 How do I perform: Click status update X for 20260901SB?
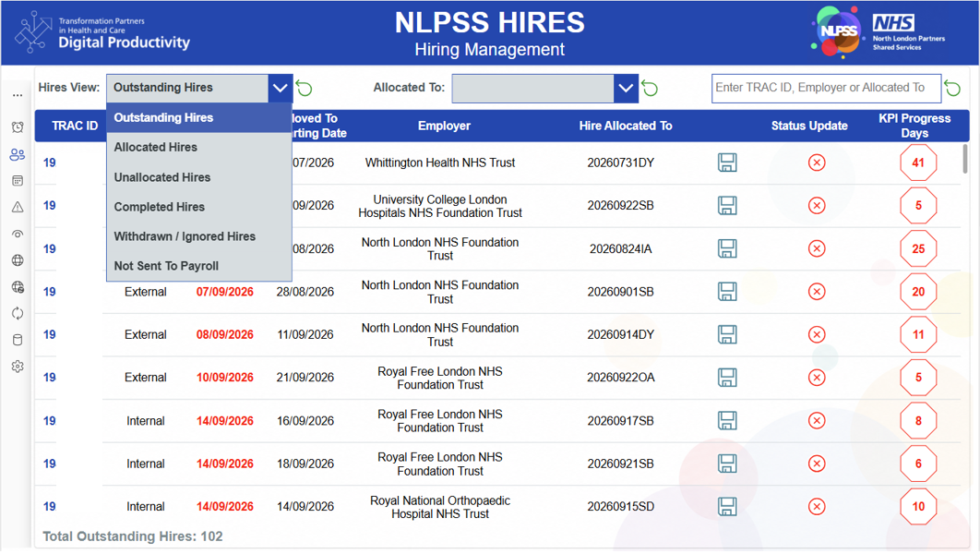point(817,292)
